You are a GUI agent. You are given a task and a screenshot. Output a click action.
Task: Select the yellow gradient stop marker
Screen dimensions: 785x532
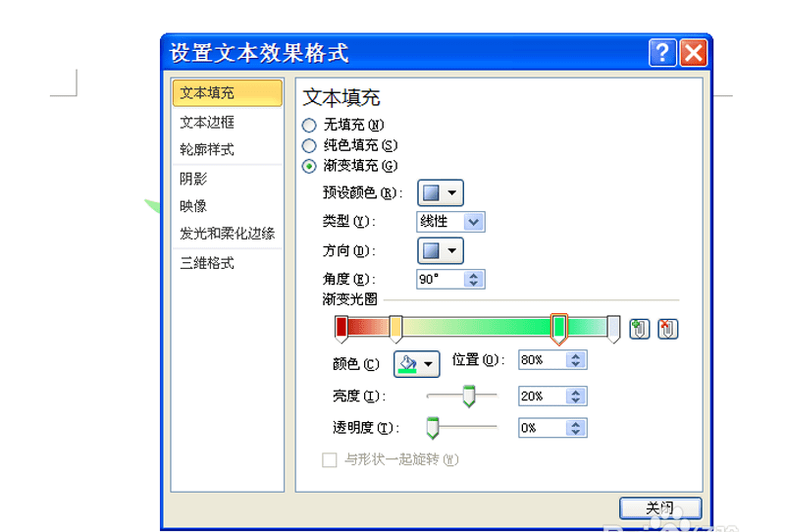tap(395, 329)
